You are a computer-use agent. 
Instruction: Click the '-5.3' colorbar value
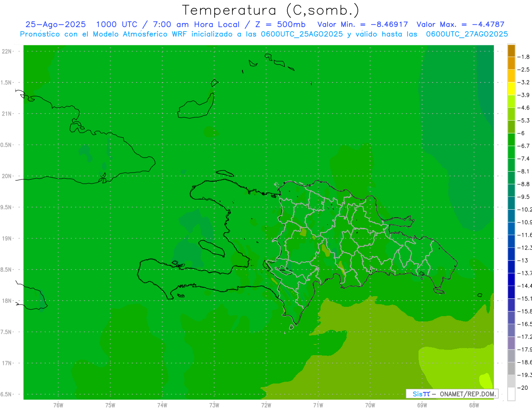[524, 121]
